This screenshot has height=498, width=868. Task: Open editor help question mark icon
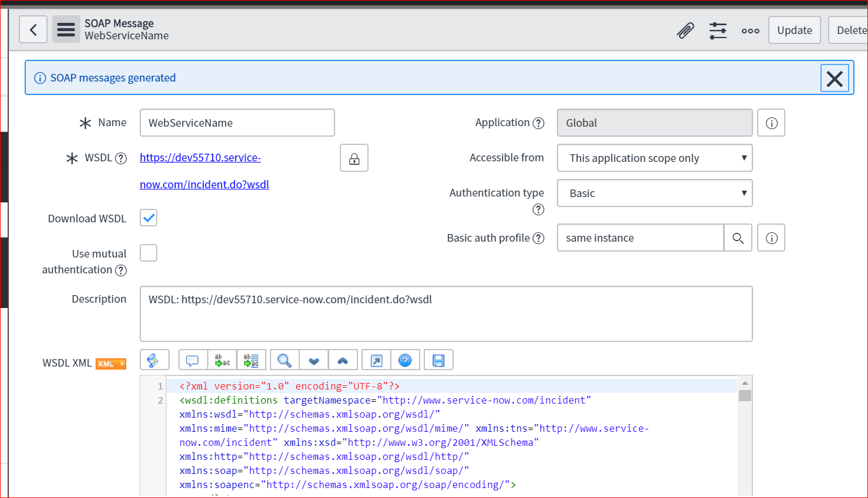click(406, 360)
